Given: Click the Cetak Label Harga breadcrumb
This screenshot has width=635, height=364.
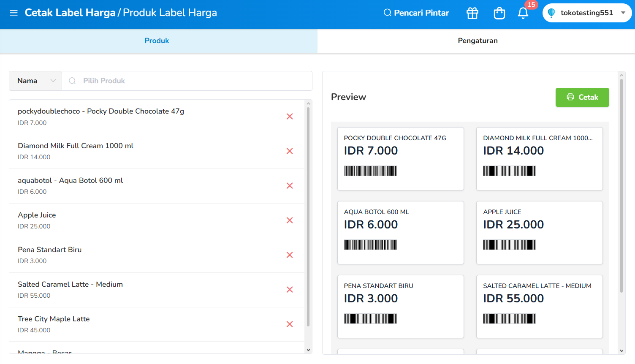Looking at the screenshot, I should (x=70, y=13).
